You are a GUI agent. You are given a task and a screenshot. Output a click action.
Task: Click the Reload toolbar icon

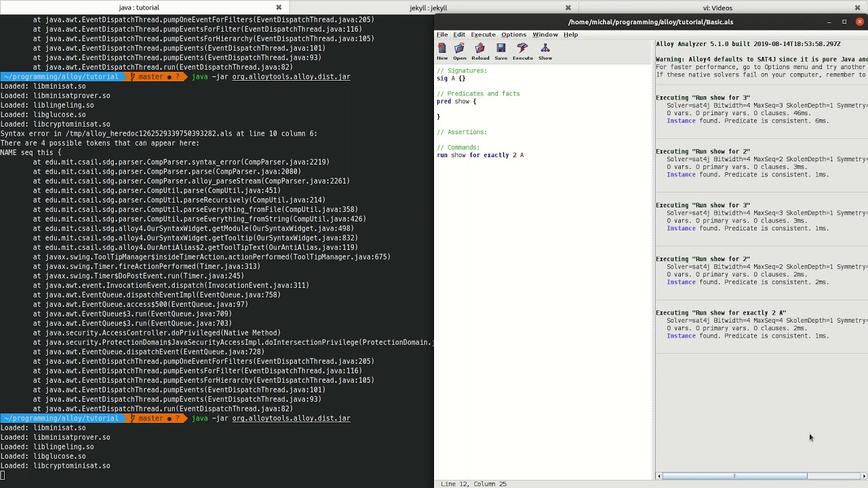click(480, 52)
